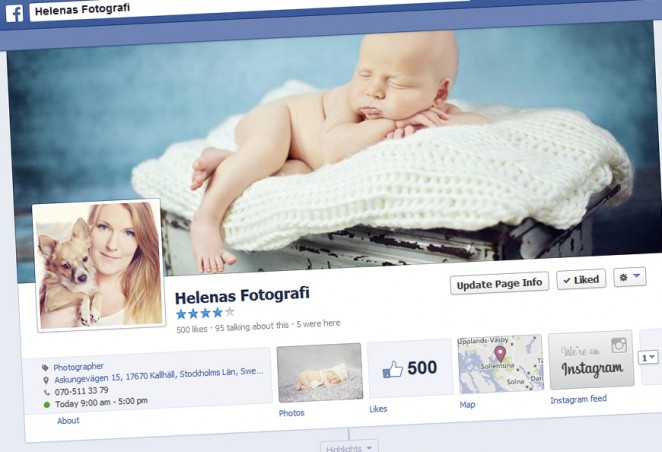Click the thumbs-up icon in Likes tile

coord(393,369)
